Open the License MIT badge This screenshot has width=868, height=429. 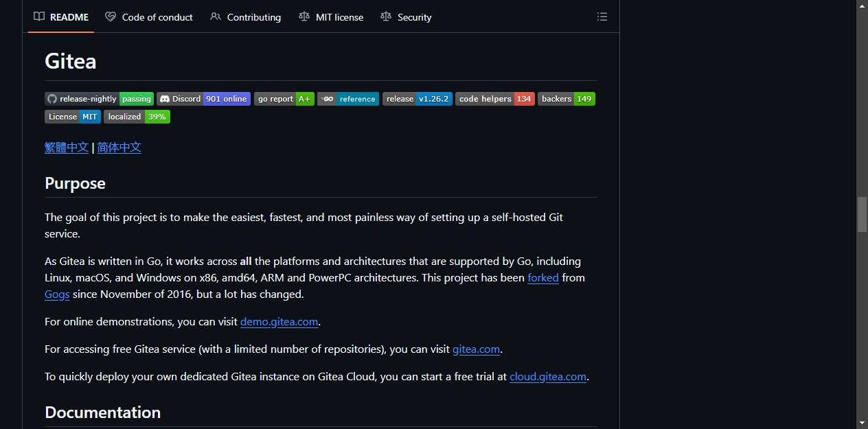coord(73,117)
